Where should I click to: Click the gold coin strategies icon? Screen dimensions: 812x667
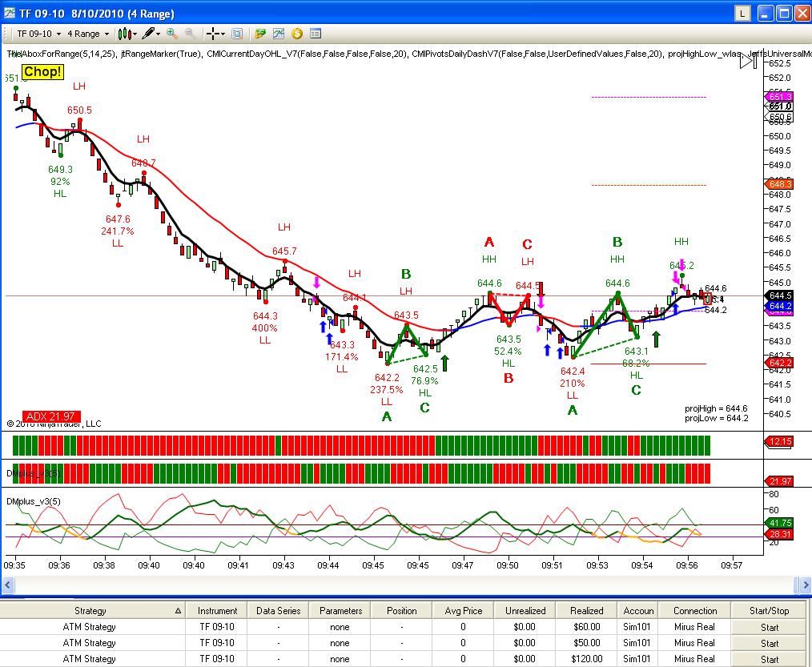(297, 34)
